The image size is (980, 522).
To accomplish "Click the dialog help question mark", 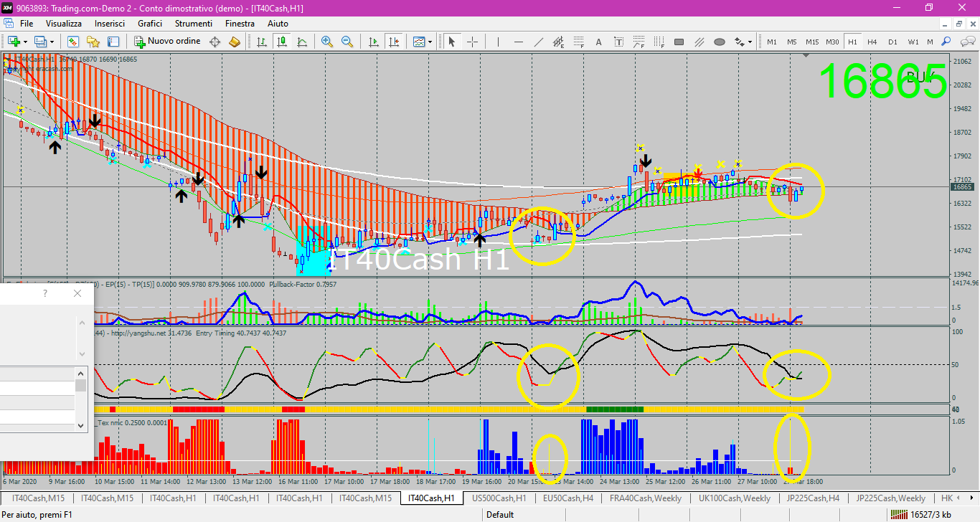I will point(45,293).
